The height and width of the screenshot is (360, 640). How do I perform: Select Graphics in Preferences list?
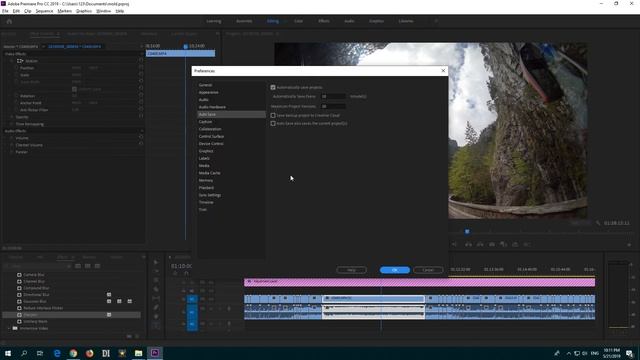[206, 151]
